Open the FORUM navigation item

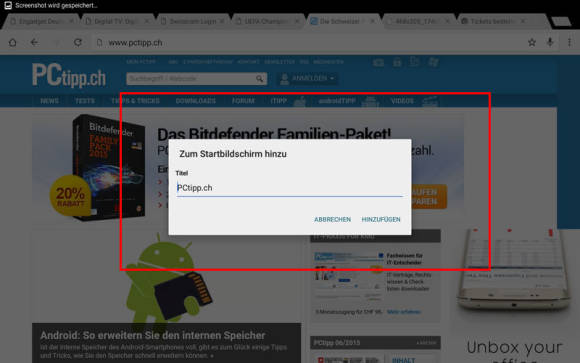[x=243, y=101]
